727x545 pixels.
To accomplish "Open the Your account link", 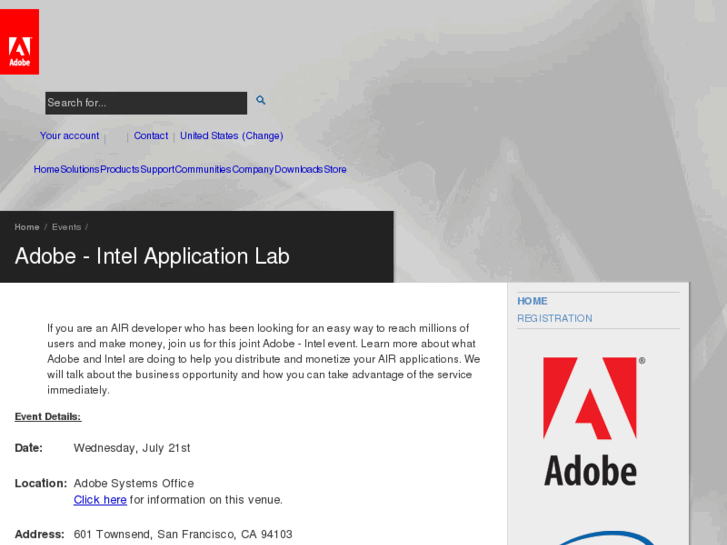I will (70, 136).
